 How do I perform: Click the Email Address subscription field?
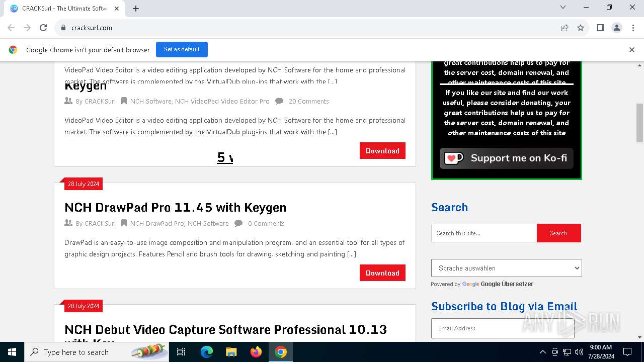[503, 328]
